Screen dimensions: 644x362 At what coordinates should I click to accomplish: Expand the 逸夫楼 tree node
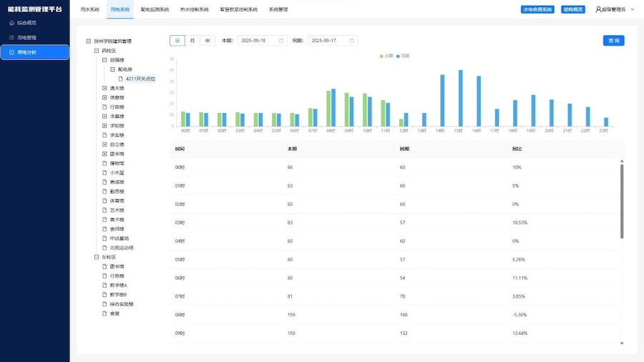click(104, 88)
